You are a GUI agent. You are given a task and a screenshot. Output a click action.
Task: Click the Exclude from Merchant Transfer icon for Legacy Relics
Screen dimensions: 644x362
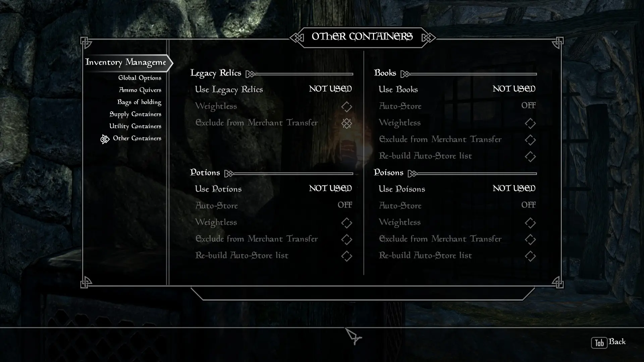tap(346, 123)
